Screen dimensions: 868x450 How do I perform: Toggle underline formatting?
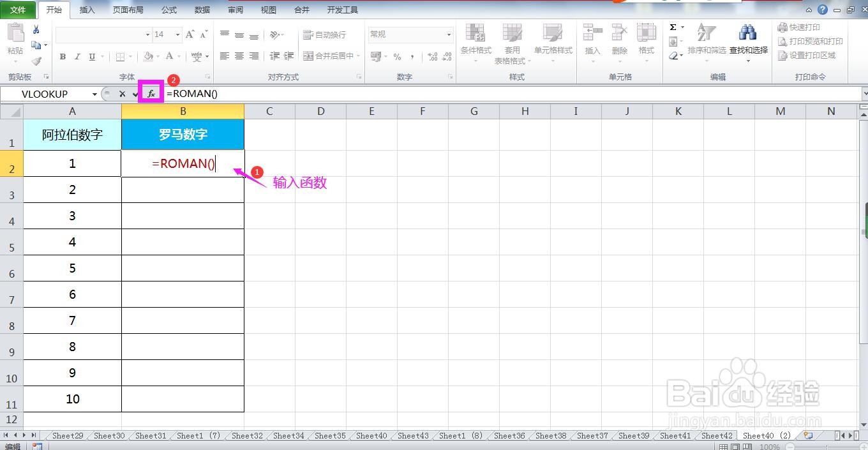92,57
